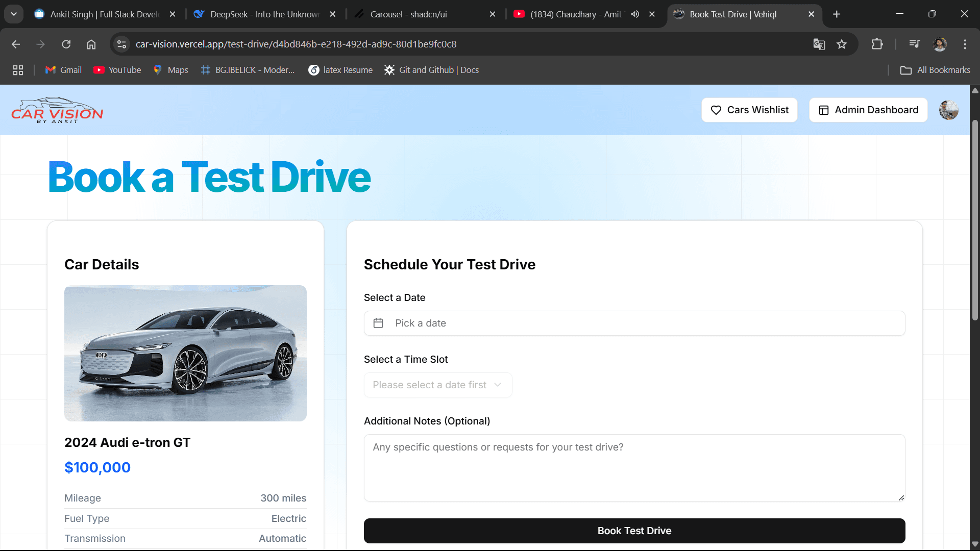
Task: Open the time slot dropdown
Action: click(x=438, y=385)
